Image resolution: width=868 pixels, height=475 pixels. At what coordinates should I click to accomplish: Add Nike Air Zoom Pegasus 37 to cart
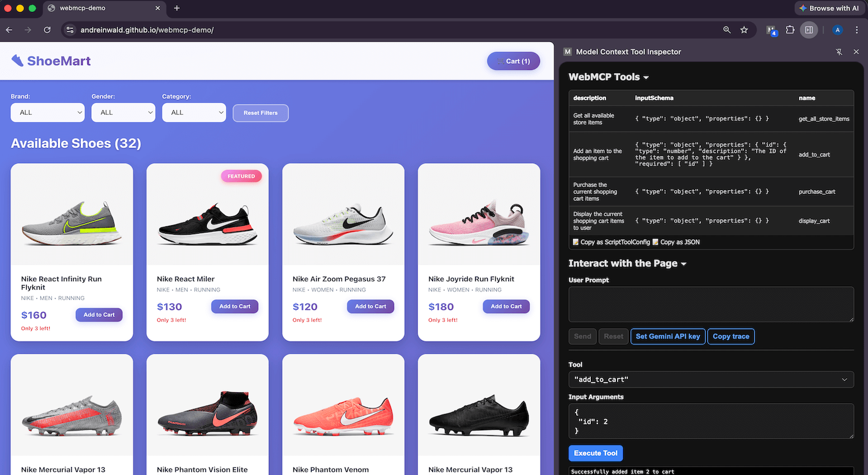click(371, 306)
